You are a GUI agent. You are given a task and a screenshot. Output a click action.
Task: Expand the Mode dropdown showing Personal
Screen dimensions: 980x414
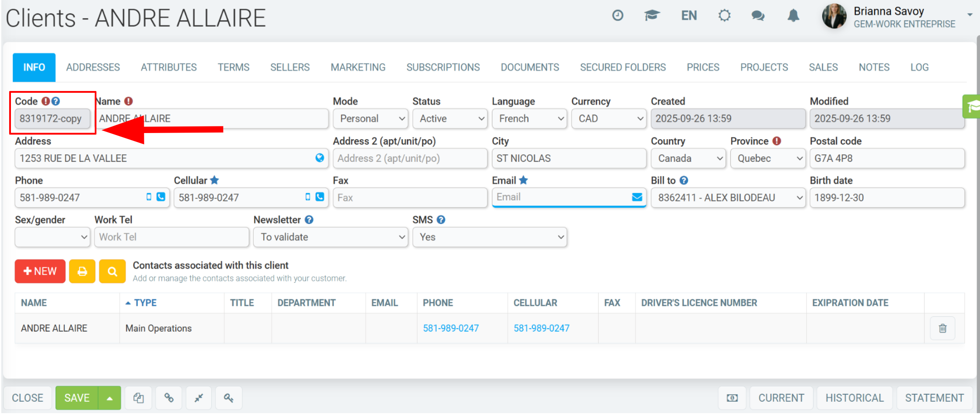click(x=371, y=119)
